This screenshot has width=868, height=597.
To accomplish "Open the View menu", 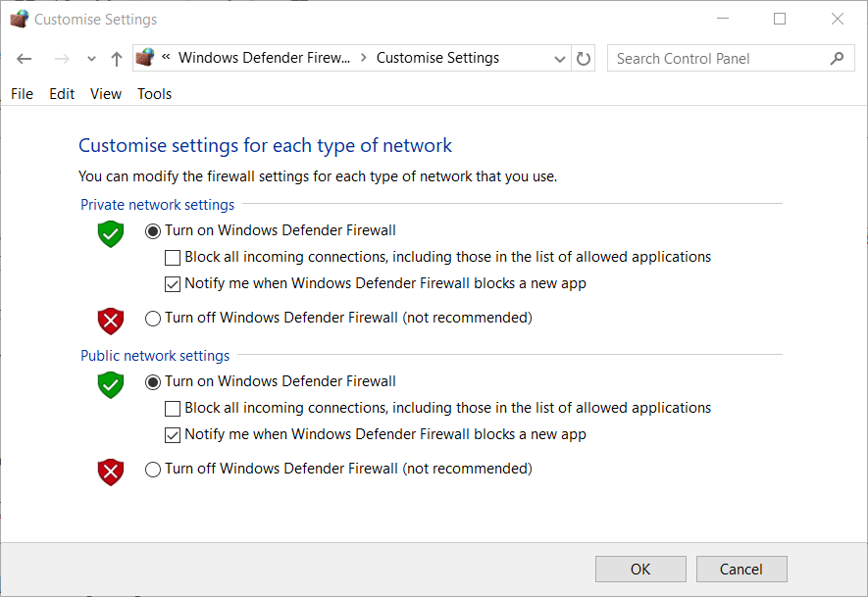I will [x=105, y=93].
